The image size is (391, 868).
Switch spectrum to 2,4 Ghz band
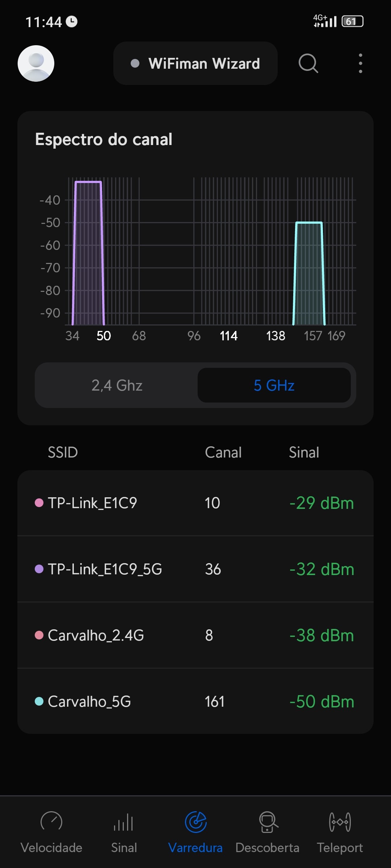[x=117, y=385]
